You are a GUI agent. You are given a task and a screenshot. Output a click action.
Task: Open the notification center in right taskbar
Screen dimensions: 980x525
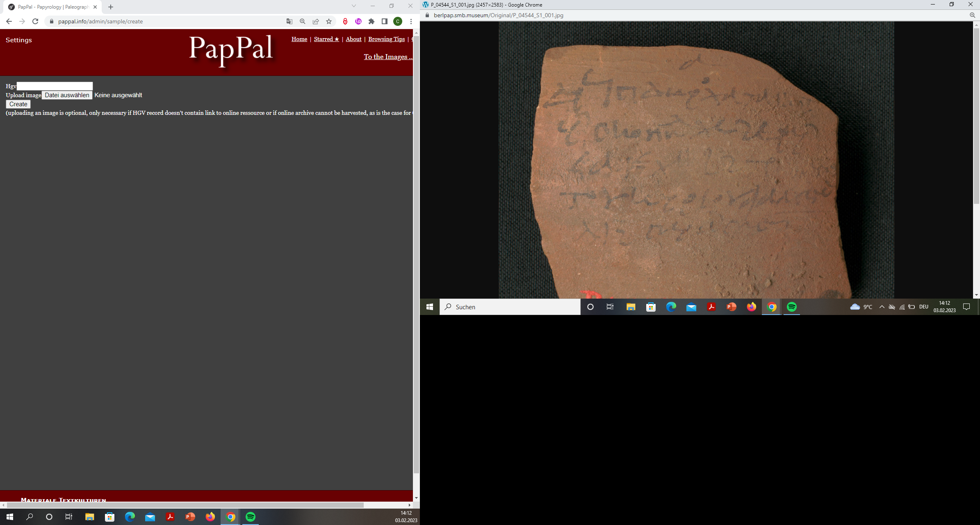point(966,307)
